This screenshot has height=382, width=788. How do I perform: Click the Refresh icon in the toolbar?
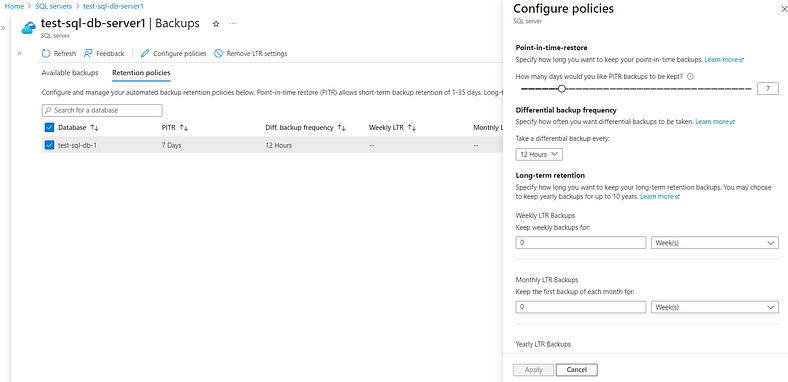click(x=46, y=53)
